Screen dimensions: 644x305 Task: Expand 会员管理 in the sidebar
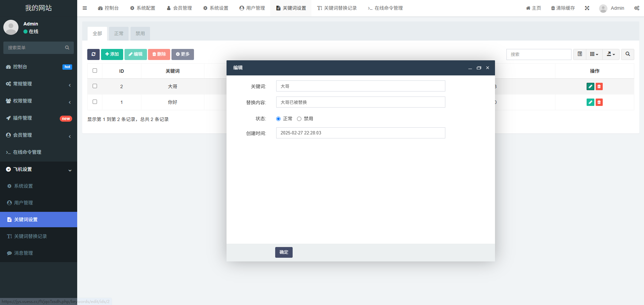click(x=39, y=135)
